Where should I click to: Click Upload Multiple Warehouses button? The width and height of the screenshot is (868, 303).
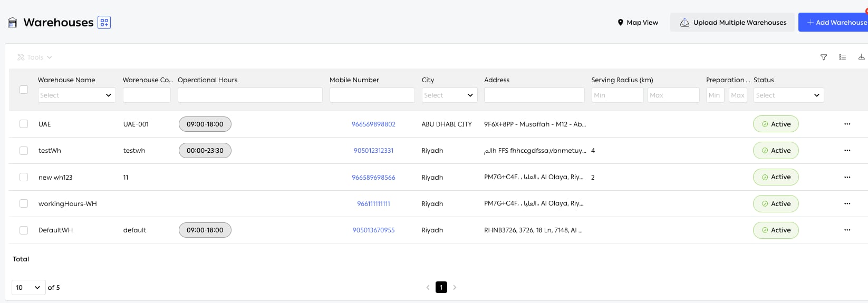pos(732,22)
